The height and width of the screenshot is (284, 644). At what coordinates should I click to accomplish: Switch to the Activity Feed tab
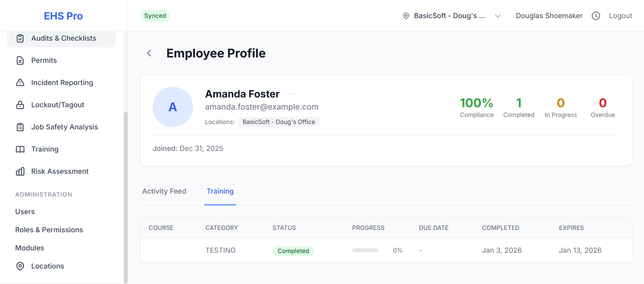(164, 191)
